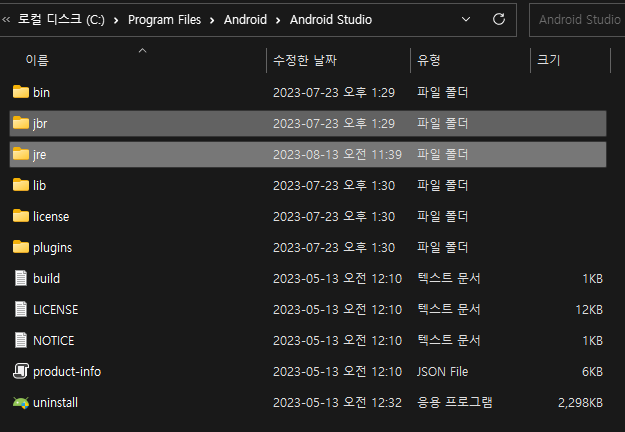Click the uninstall application Android icon
625x432 pixels.
[x=21, y=403]
